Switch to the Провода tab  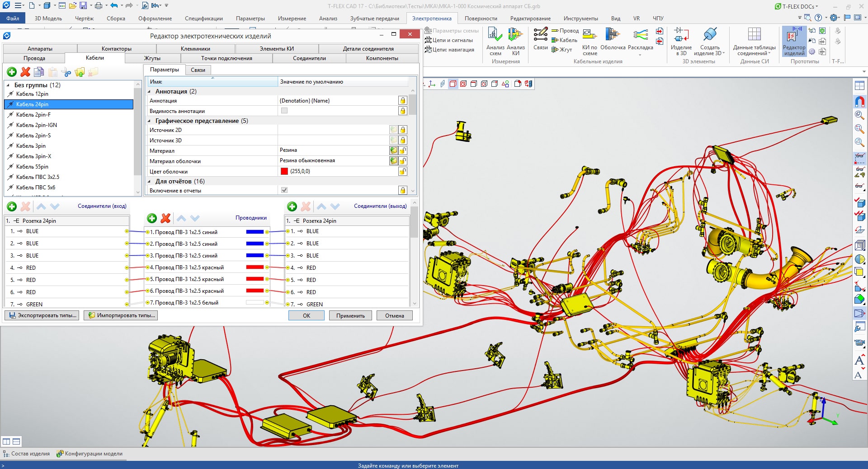pos(34,58)
